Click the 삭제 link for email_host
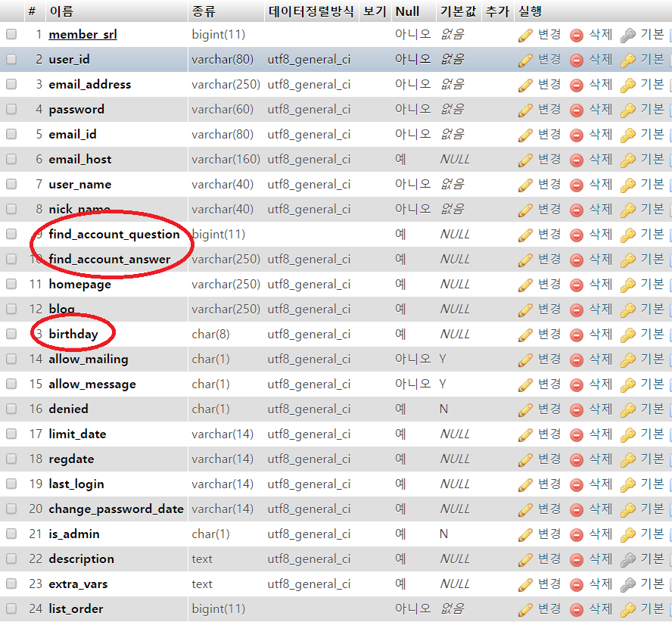The height and width of the screenshot is (632, 672). pos(601,159)
